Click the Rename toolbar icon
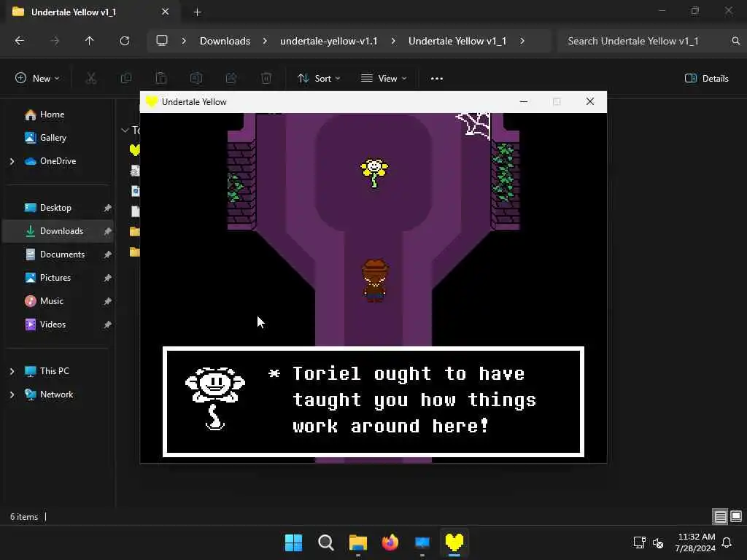 196,78
